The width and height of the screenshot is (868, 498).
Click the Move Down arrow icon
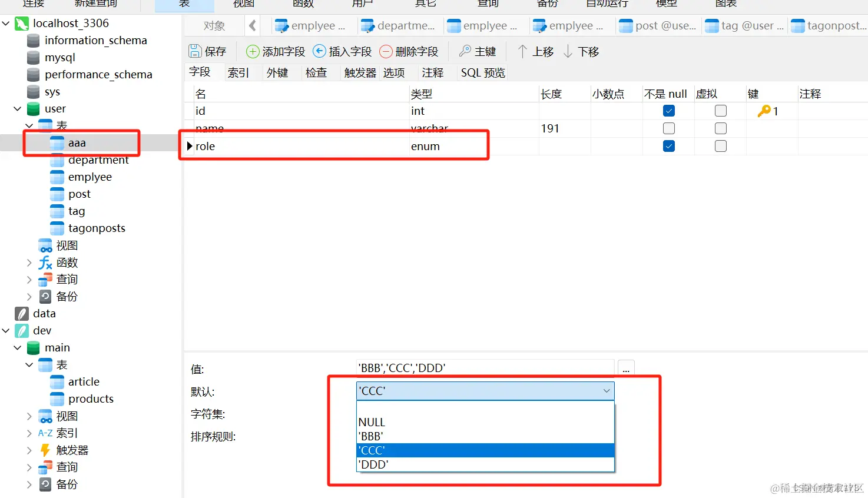(x=568, y=51)
